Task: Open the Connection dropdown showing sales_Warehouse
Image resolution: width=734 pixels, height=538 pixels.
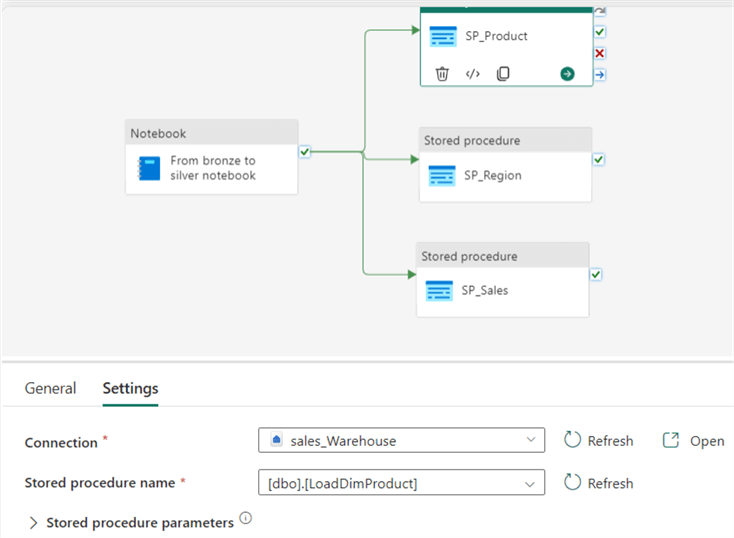Action: (401, 440)
